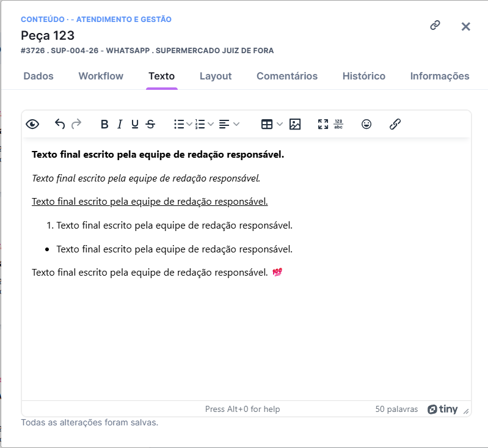Toggle italic formatting
Viewport: 488px width, 448px height.
tap(120, 124)
